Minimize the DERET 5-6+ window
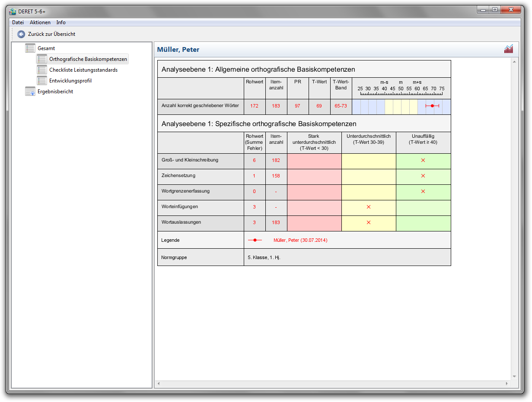 [x=484, y=9]
